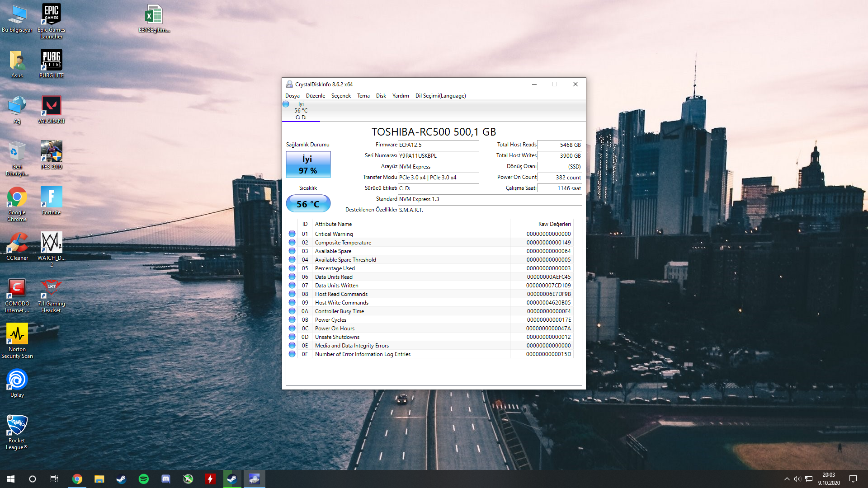Click Spotify icon in taskbar
The image size is (868, 488).
[x=144, y=479]
